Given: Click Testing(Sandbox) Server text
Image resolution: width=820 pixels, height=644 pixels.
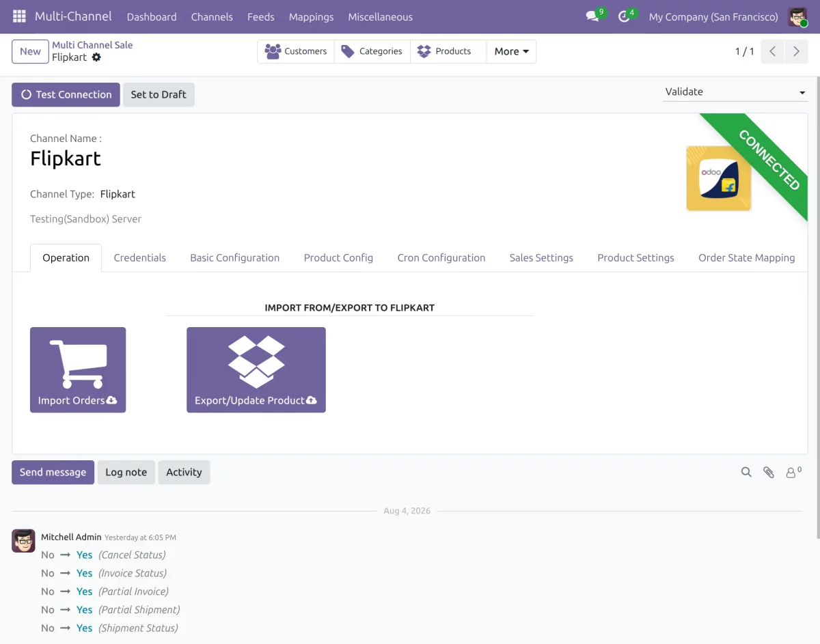Looking at the screenshot, I should tap(85, 219).
